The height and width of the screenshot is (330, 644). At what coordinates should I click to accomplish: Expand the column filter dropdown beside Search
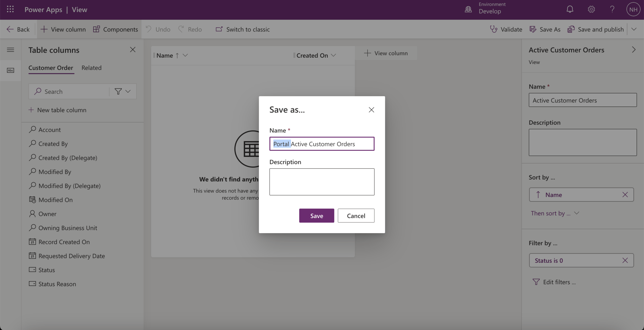[123, 91]
